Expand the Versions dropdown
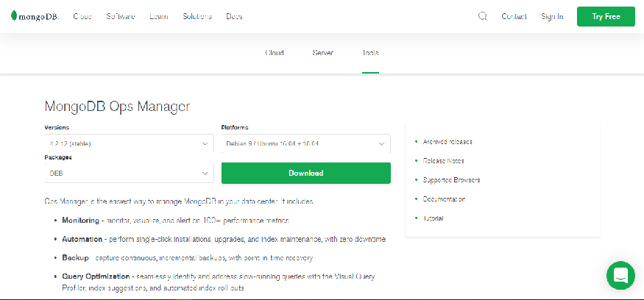644x300 pixels. pyautogui.click(x=129, y=143)
